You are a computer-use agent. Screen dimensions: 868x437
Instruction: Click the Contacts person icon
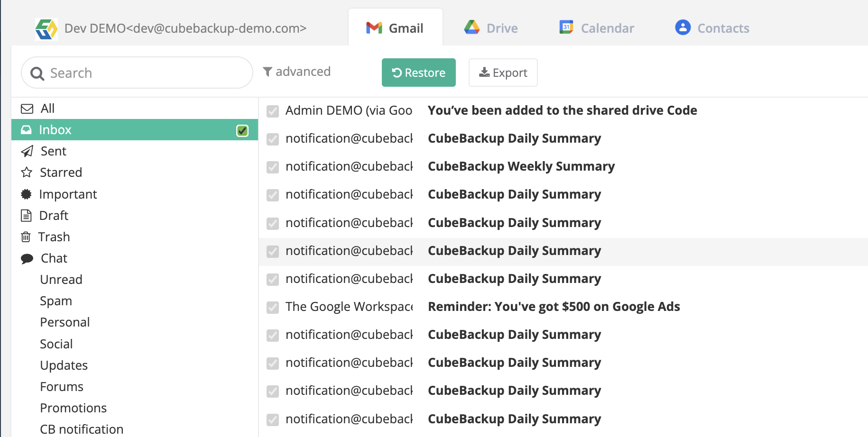(x=683, y=27)
